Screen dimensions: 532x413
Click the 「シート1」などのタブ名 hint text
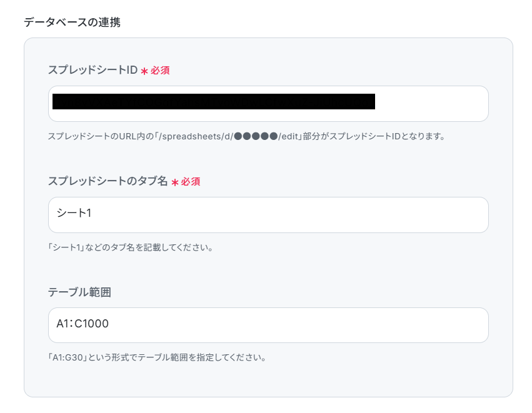point(131,247)
